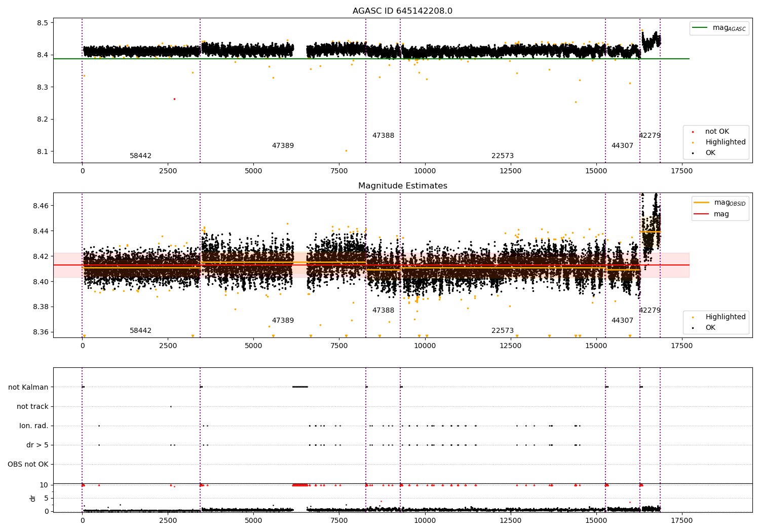Viewport: 760px width, 532px height.
Task: Click the 8.5 y-axis tick in top plot
Action: click(x=42, y=23)
